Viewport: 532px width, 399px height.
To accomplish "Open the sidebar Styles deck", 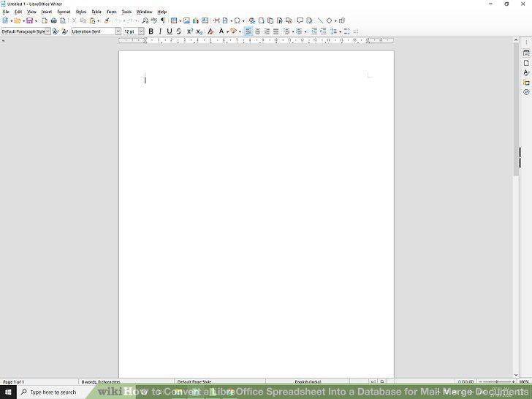I will point(526,72).
